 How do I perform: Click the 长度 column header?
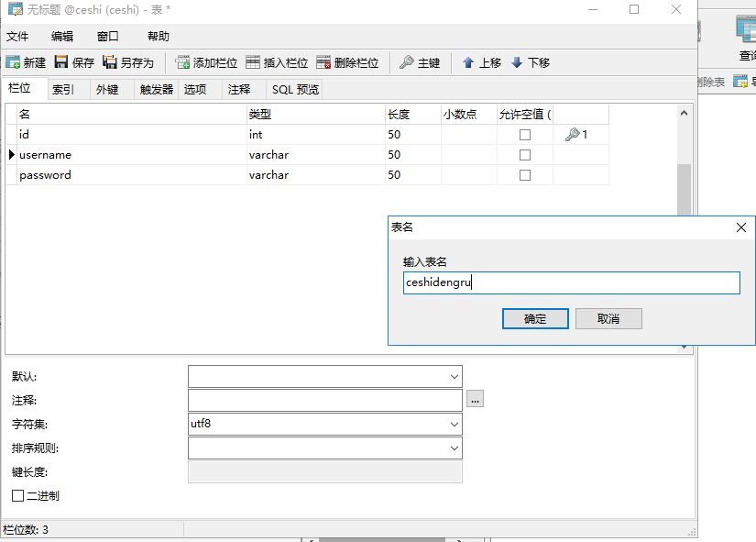[413, 115]
